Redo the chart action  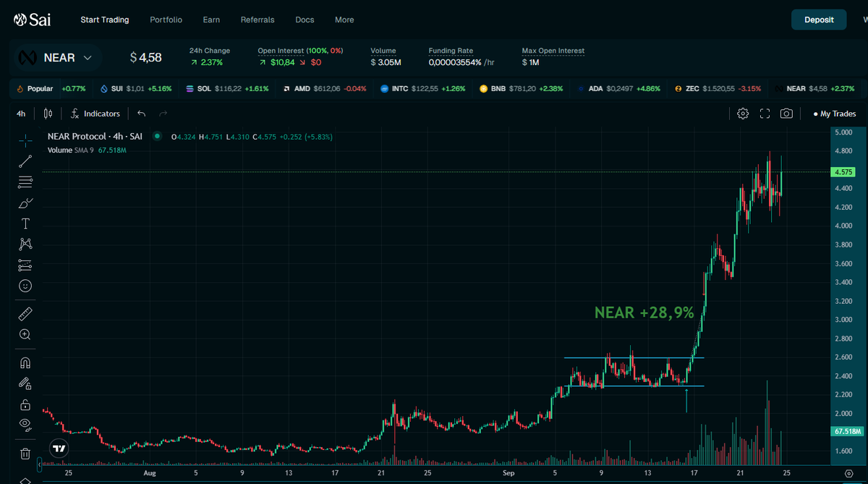click(163, 114)
